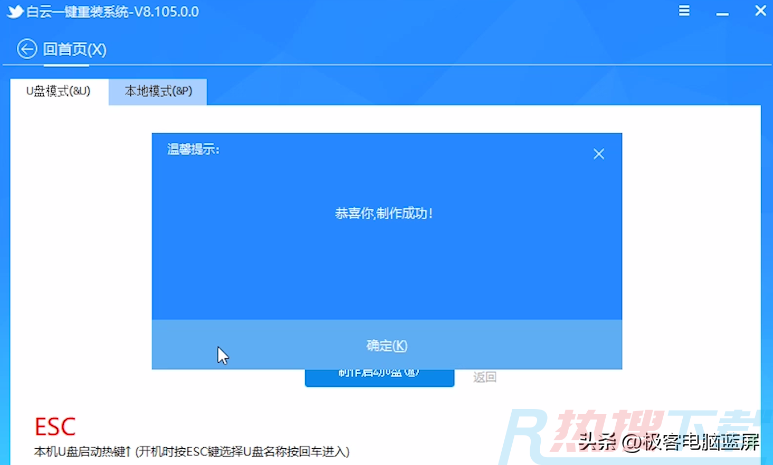Viewport: 773px width, 465px height.
Task: Confirm with 确定(K) button
Action: pos(387,345)
